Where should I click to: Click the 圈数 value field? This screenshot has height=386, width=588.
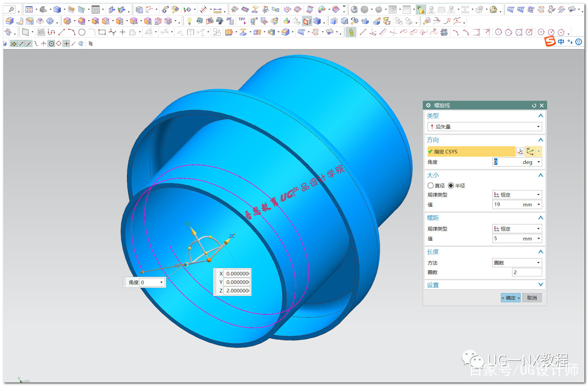(x=527, y=272)
